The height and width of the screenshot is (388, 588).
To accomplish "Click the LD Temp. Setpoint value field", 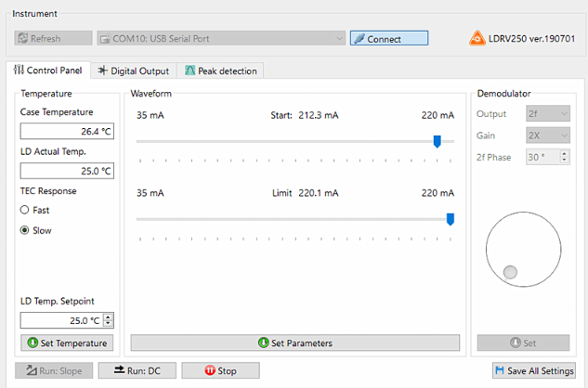I will pos(62,320).
